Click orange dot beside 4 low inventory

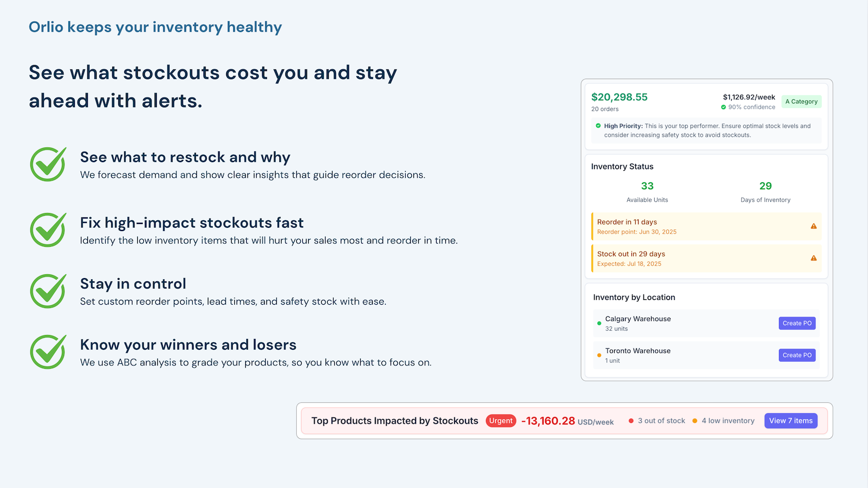pos(695,421)
